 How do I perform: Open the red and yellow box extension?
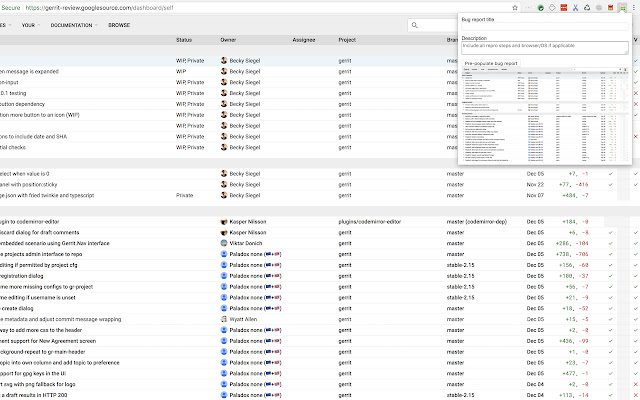pyautogui.click(x=611, y=7)
